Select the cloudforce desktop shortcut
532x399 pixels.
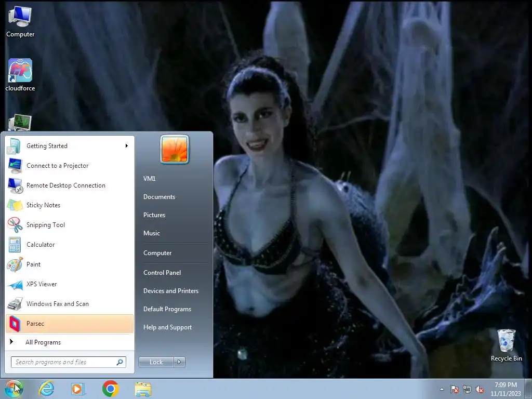tap(20, 75)
